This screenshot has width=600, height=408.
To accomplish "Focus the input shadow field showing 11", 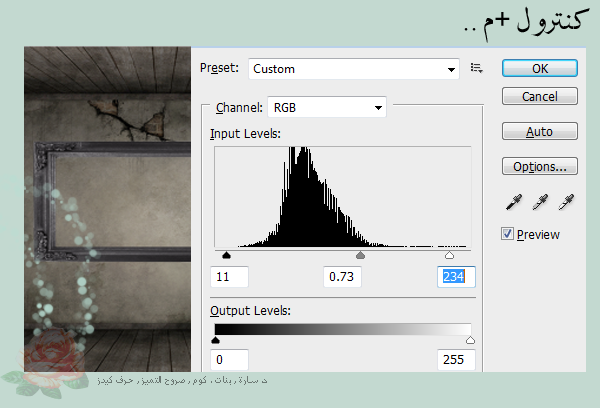I will tap(229, 277).
